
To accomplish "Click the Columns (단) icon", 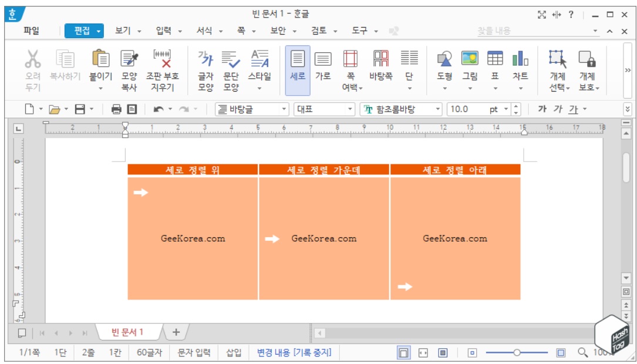I will click(409, 59).
